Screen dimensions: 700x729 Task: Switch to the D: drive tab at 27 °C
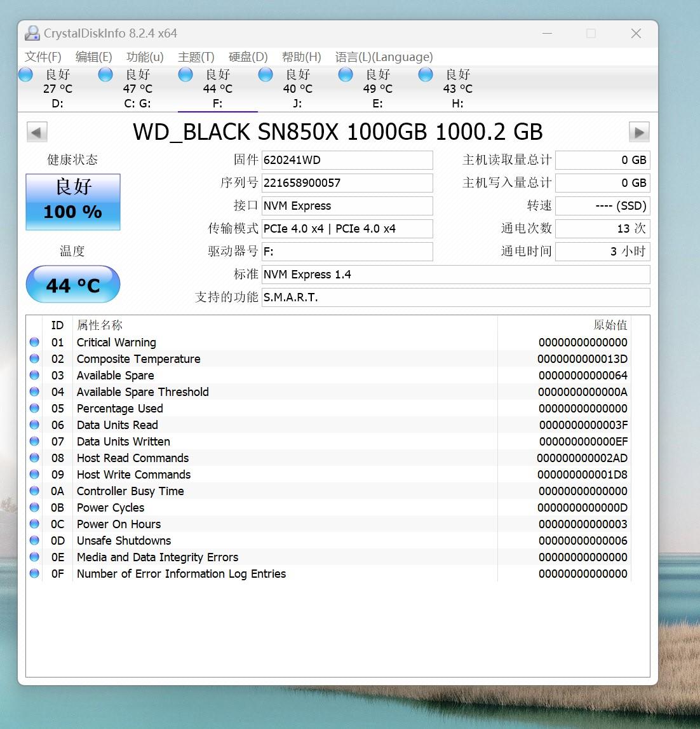click(58, 88)
